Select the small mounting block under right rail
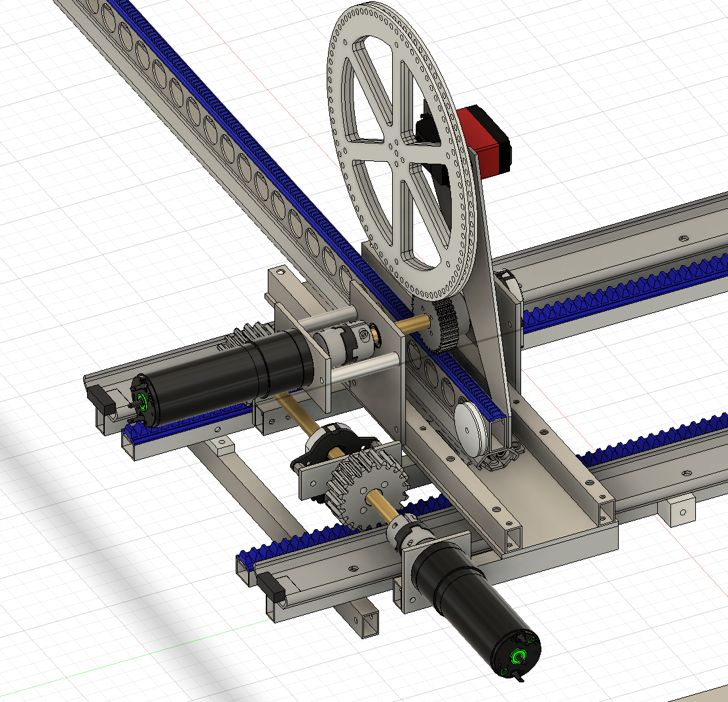 (x=676, y=509)
